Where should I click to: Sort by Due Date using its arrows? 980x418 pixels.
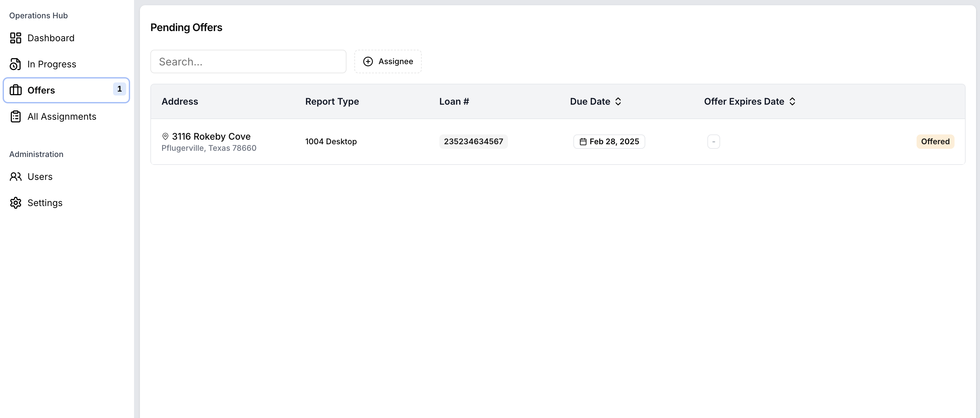tap(618, 102)
